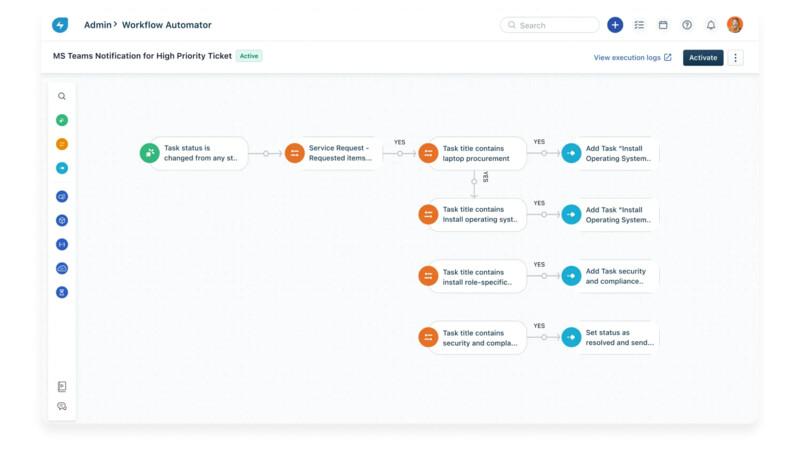Click the Activate button
The image size is (800, 450).
click(703, 58)
